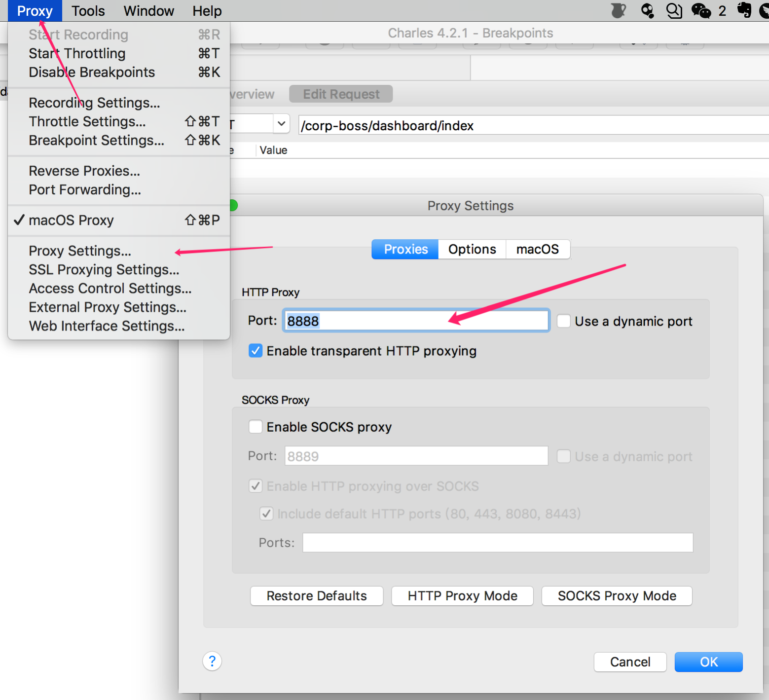Viewport: 769px width, 700px height.
Task: Click the /corp-boss/dashboard/index URL field
Action: click(534, 125)
